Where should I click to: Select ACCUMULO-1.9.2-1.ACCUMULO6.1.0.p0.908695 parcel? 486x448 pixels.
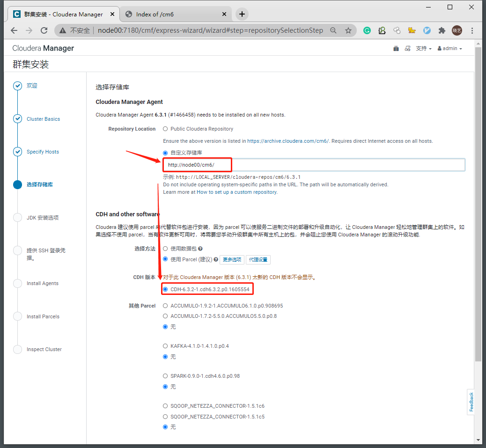(x=165, y=306)
